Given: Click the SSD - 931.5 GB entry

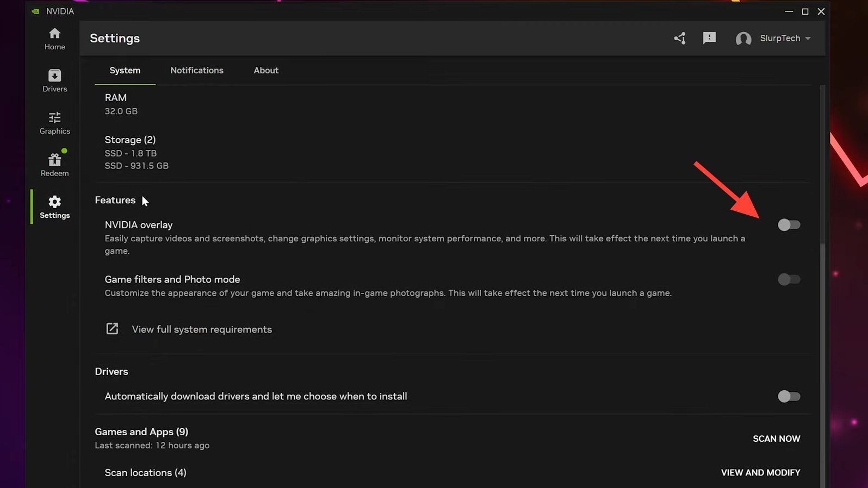Looking at the screenshot, I should point(137,166).
